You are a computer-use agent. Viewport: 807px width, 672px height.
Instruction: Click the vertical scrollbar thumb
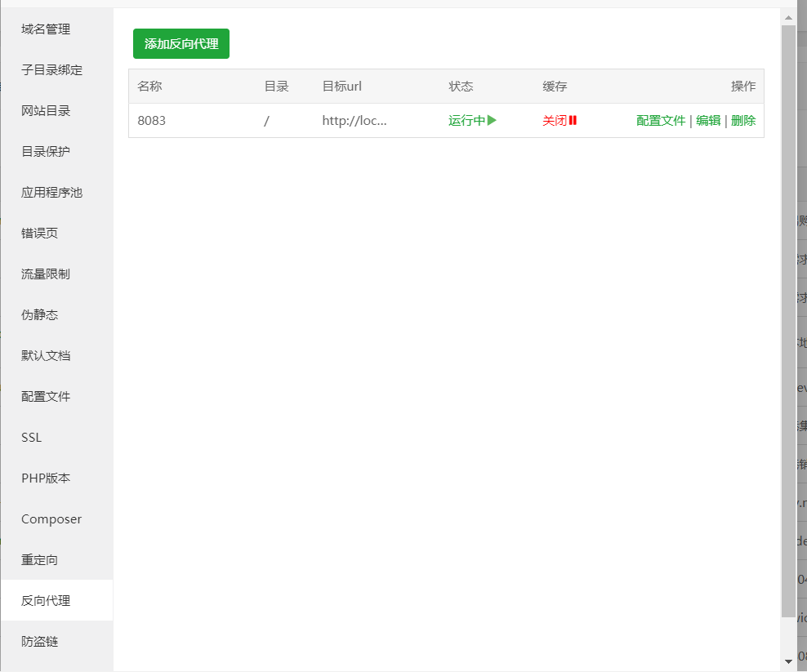788,321
